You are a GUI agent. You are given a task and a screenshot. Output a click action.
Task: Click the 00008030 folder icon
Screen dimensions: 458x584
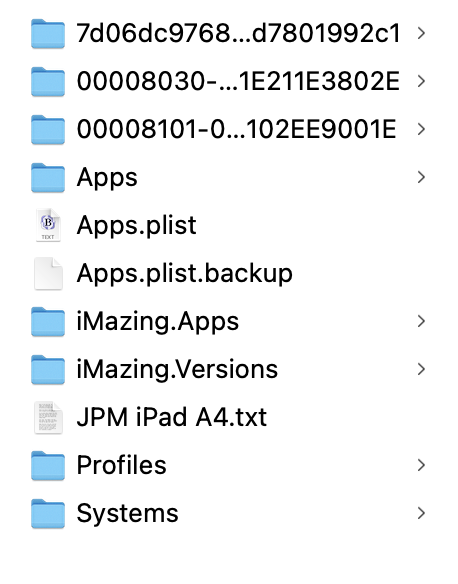point(48,82)
